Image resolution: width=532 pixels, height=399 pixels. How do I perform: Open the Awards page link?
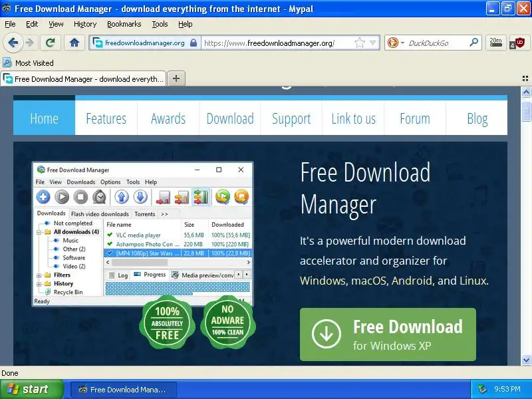168,118
